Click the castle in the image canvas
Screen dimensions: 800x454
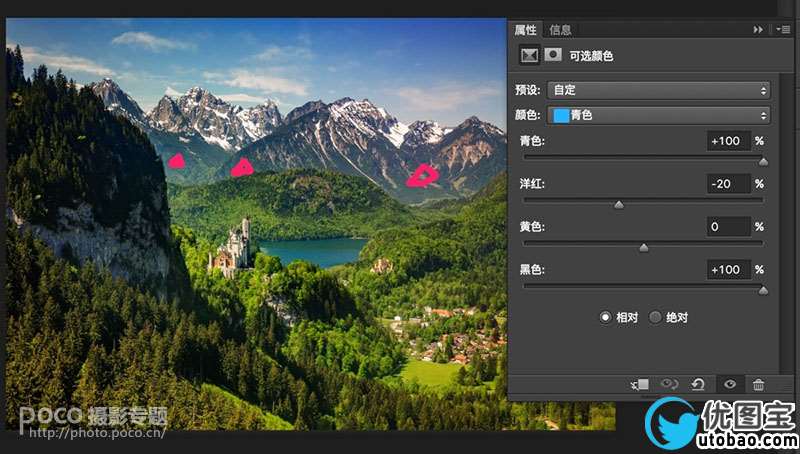[236, 247]
